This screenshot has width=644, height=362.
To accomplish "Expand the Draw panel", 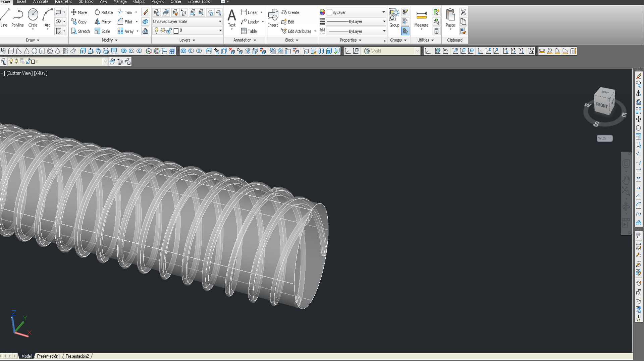I will 33,40.
